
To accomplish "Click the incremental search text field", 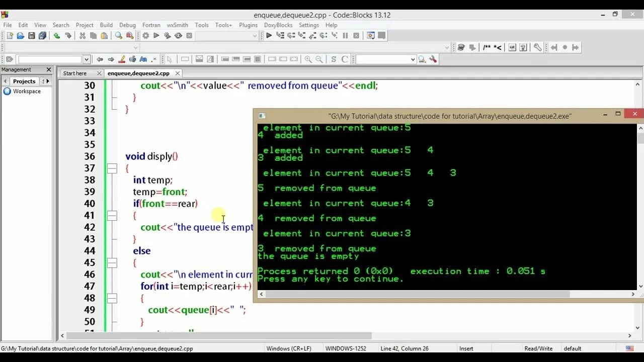I will pos(49,59).
